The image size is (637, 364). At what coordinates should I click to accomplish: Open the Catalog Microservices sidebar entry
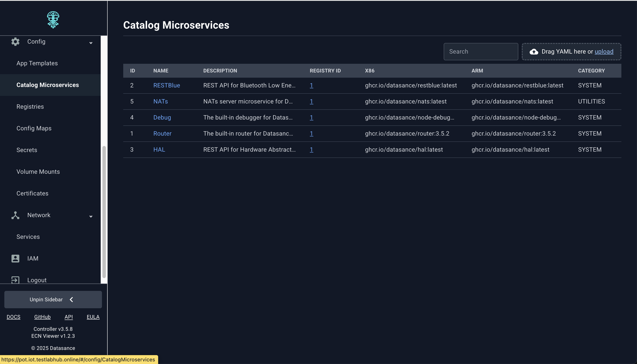pos(48,85)
